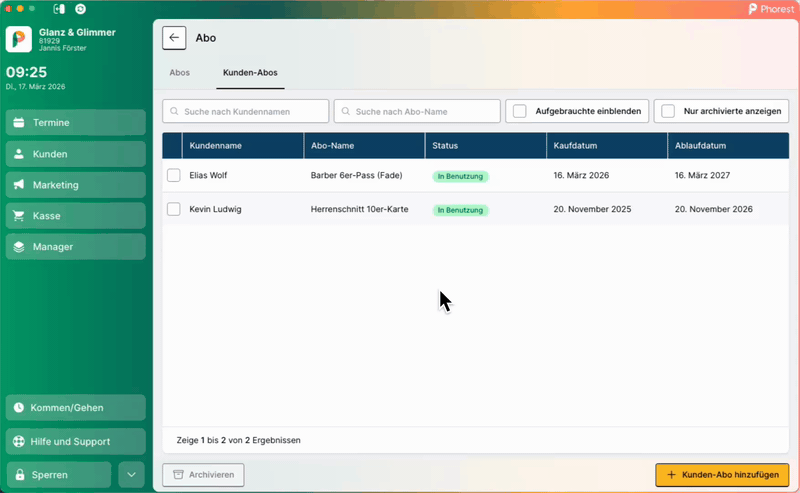Open Hilfe und Support
Viewport: 800px width, 493px height.
pyautogui.click(x=75, y=441)
